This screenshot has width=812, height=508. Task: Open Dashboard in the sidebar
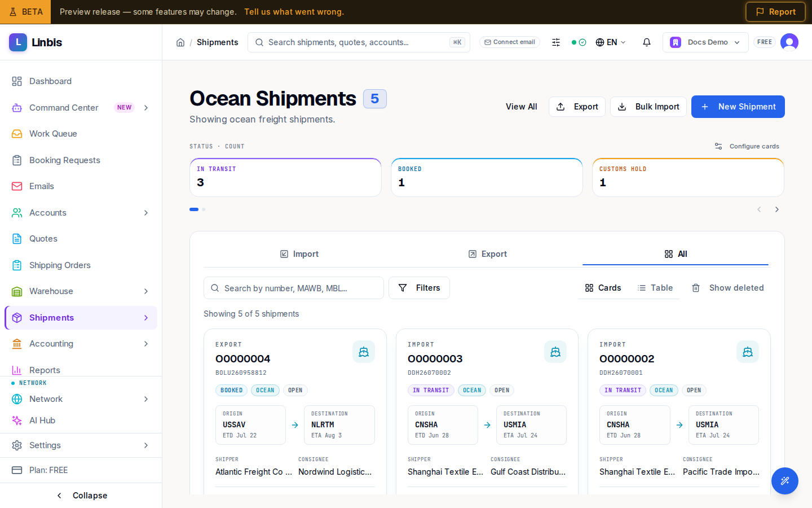click(x=81, y=81)
